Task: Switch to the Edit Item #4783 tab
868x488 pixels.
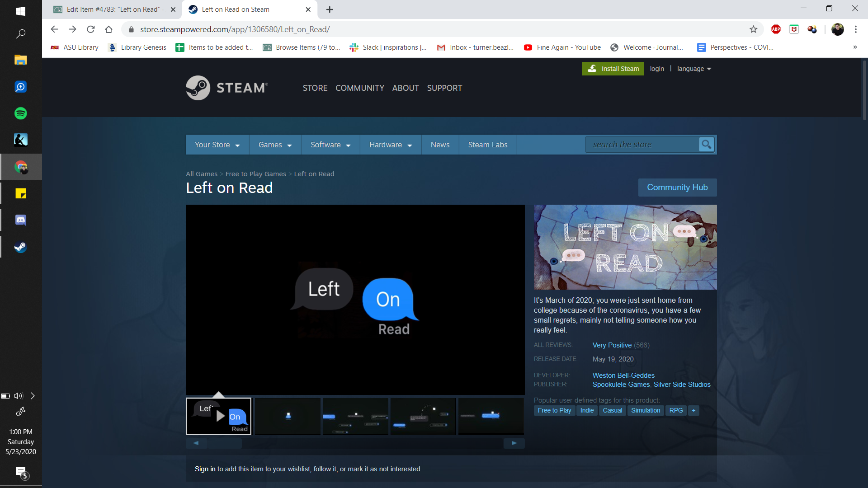Action: pyautogui.click(x=113, y=9)
